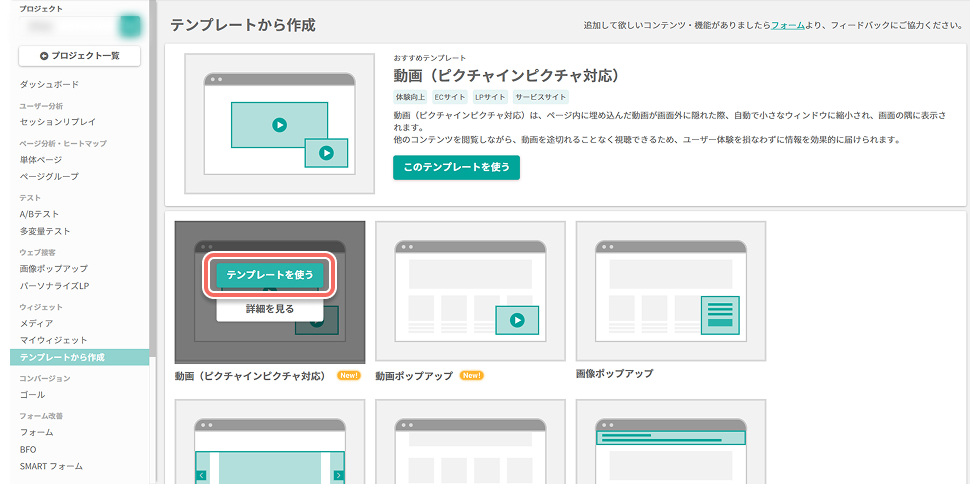
Task: Go to 画像ポップアップ in sidebar menu
Action: [x=53, y=269]
